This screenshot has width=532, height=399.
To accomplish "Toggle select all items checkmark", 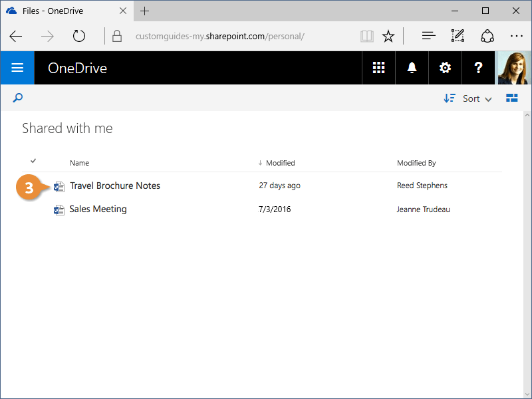I will (33, 161).
